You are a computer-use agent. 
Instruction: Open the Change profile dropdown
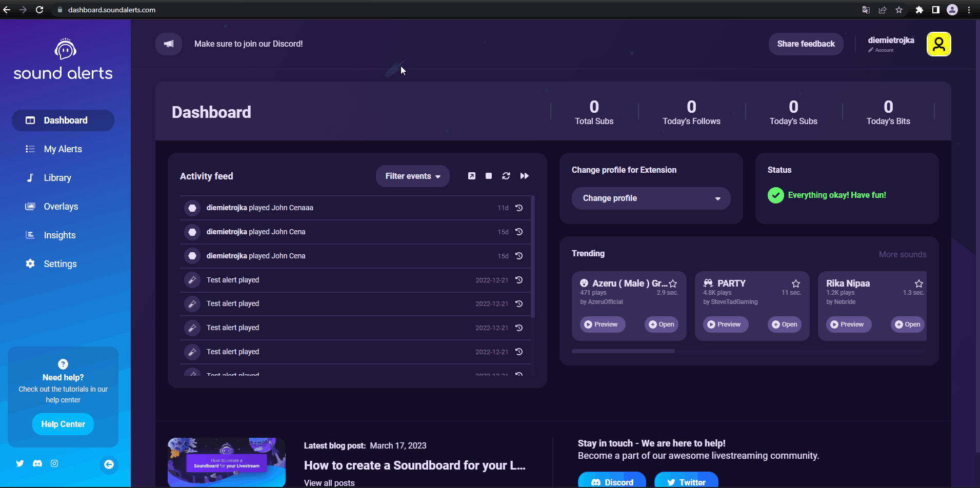click(x=651, y=198)
